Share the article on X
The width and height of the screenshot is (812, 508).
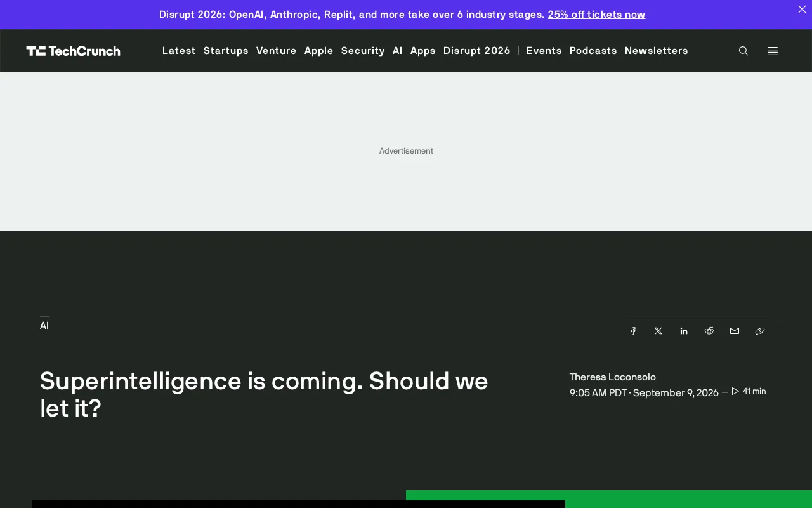click(658, 331)
